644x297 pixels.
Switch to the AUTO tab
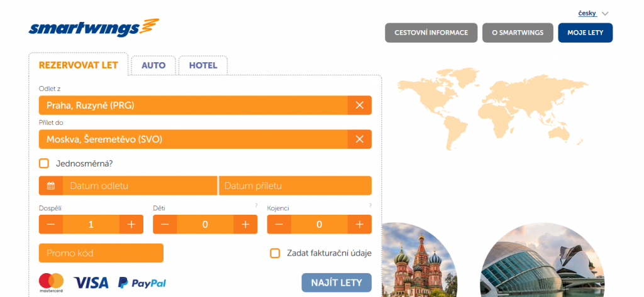[153, 65]
